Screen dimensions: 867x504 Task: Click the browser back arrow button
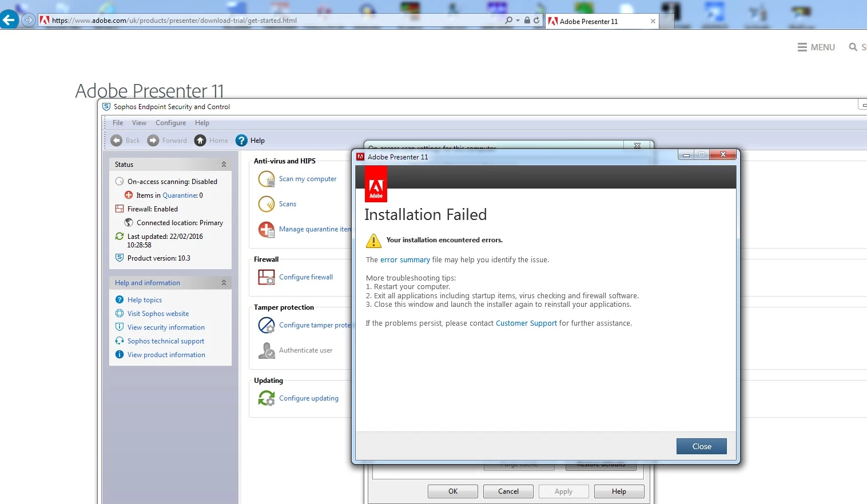(9, 20)
